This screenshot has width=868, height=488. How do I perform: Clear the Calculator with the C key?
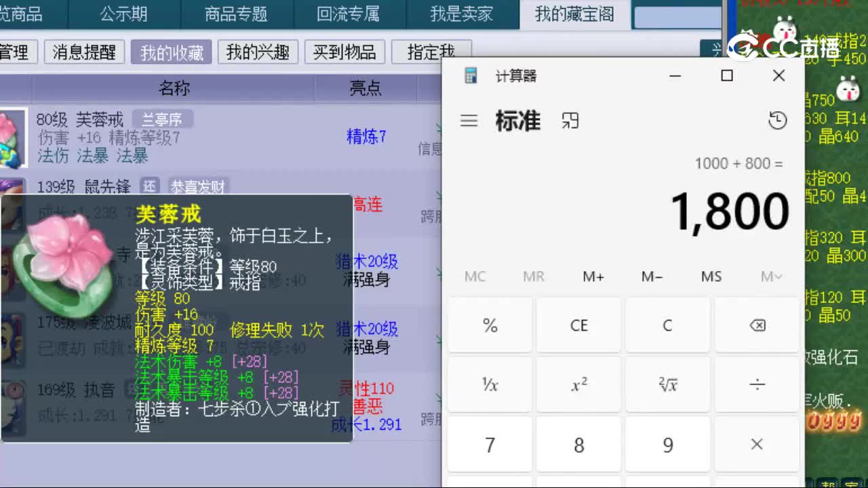tap(667, 325)
